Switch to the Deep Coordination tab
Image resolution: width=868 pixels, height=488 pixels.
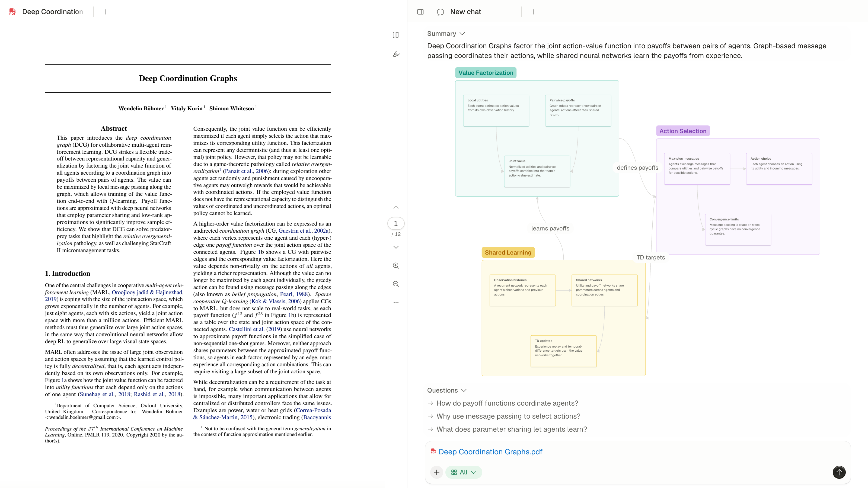(x=52, y=12)
